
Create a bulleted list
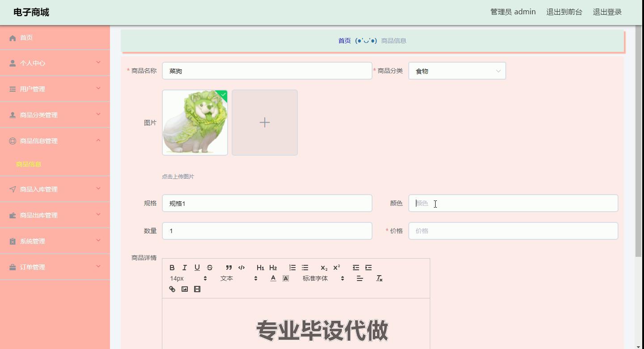coord(305,268)
